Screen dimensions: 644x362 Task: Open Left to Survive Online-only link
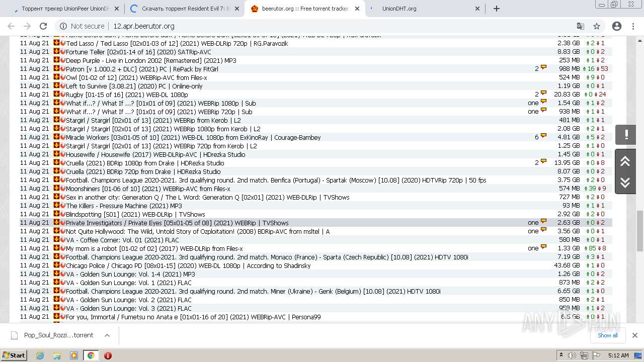(x=134, y=86)
